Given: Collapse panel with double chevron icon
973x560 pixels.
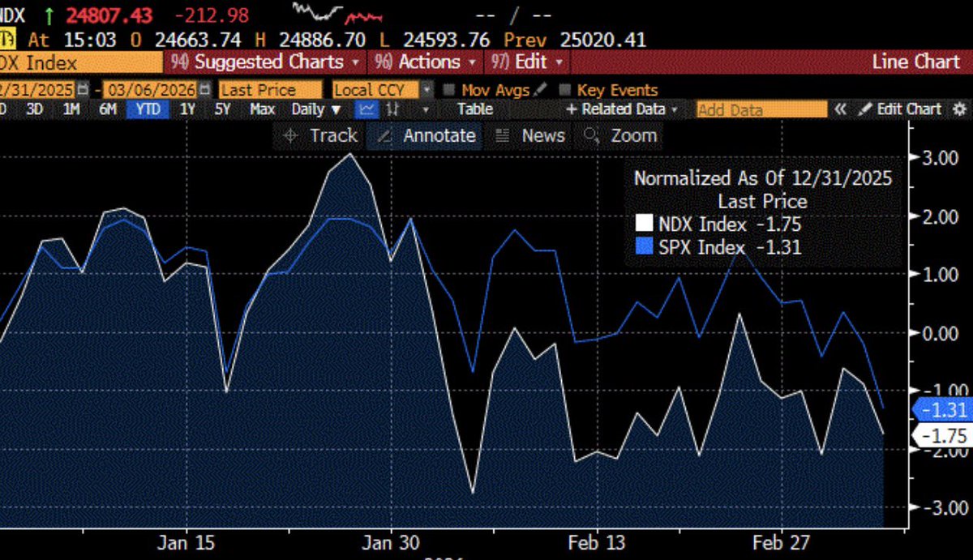Looking at the screenshot, I should pyautogui.click(x=842, y=109).
